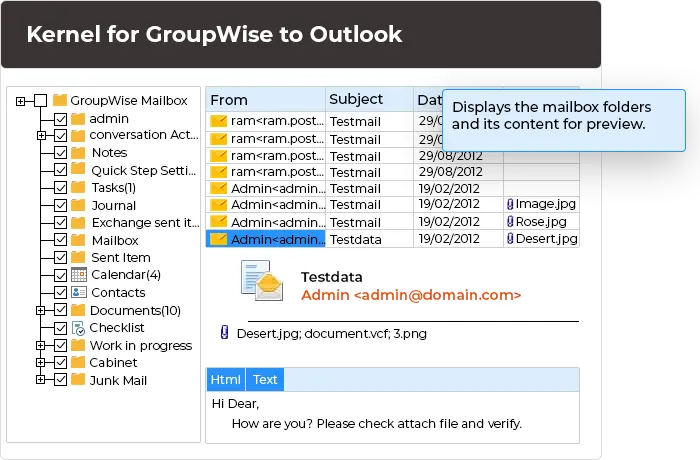This screenshot has width=700, height=460.
Task: Expand the Junk Mail node
Action: pos(41,380)
